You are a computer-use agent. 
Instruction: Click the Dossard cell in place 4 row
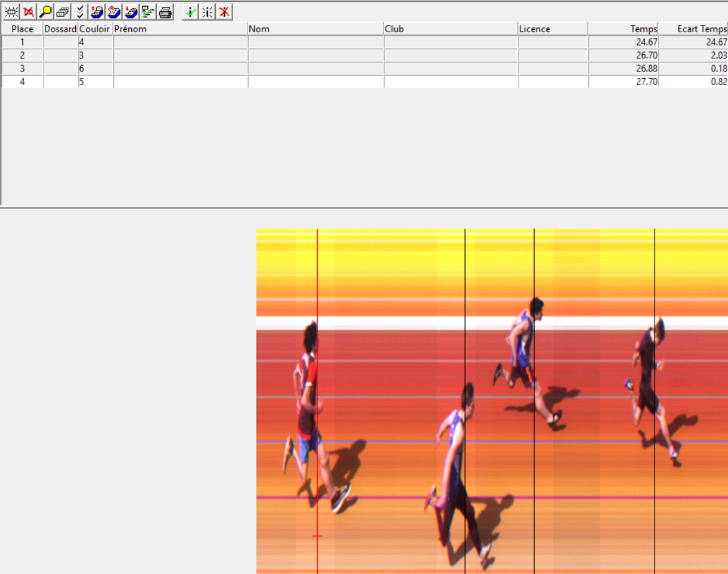[x=61, y=81]
